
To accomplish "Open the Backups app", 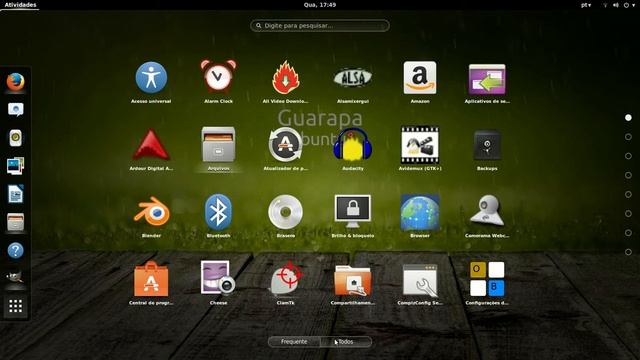I will pos(487,145).
